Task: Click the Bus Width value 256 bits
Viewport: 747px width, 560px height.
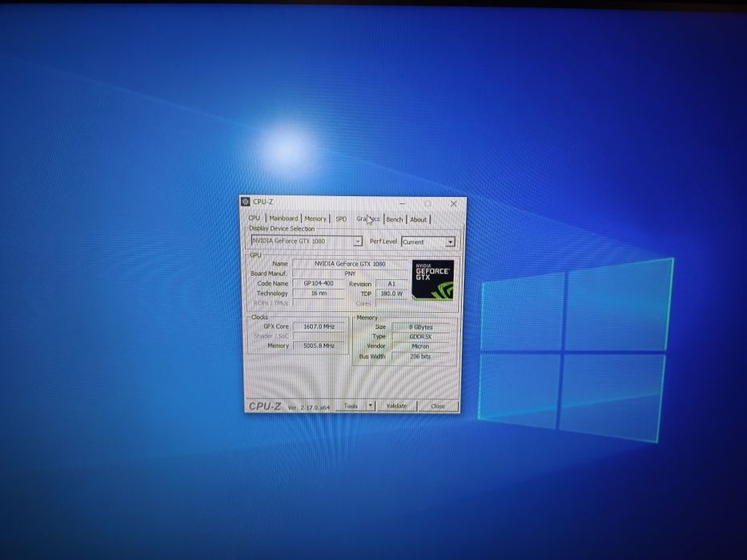Action: click(420, 356)
